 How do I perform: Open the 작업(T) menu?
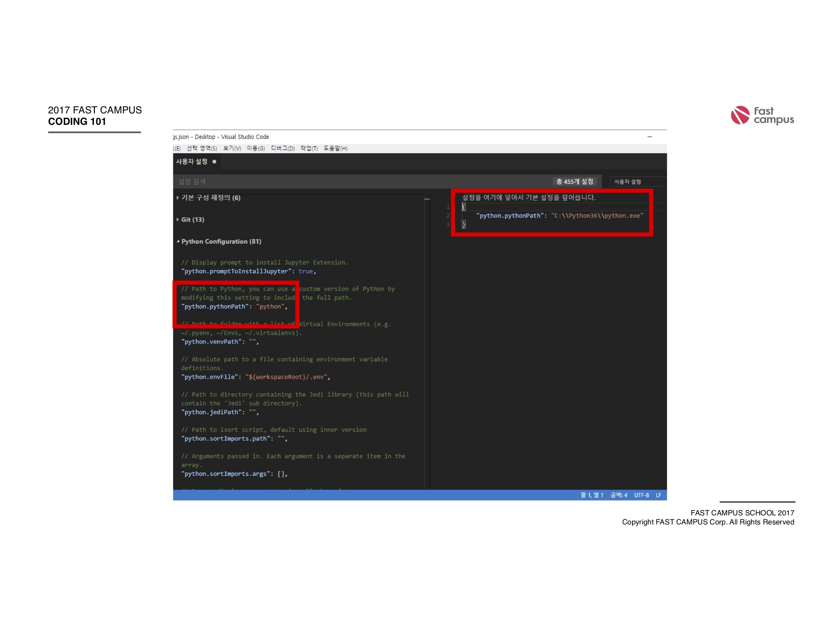[309, 148]
